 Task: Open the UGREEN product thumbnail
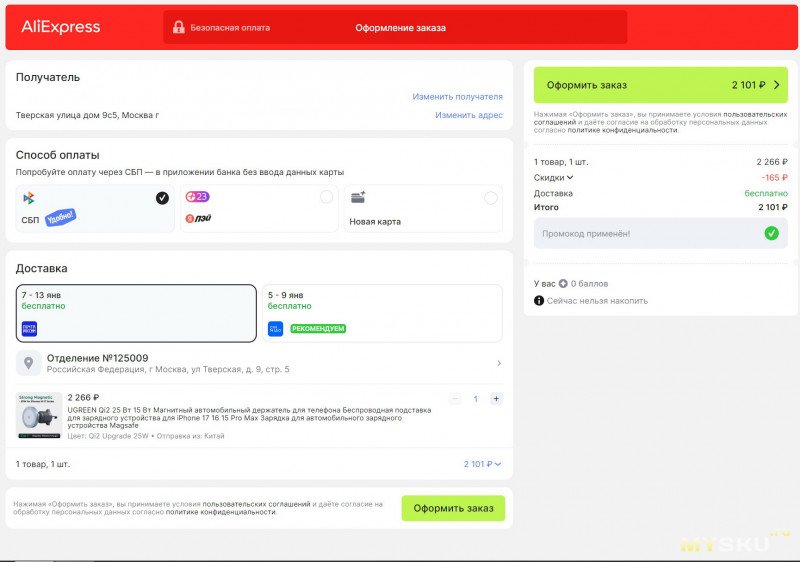click(x=39, y=415)
